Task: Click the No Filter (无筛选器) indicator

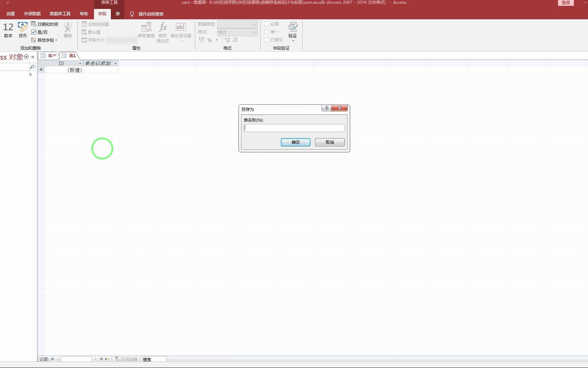Action: pyautogui.click(x=126, y=359)
